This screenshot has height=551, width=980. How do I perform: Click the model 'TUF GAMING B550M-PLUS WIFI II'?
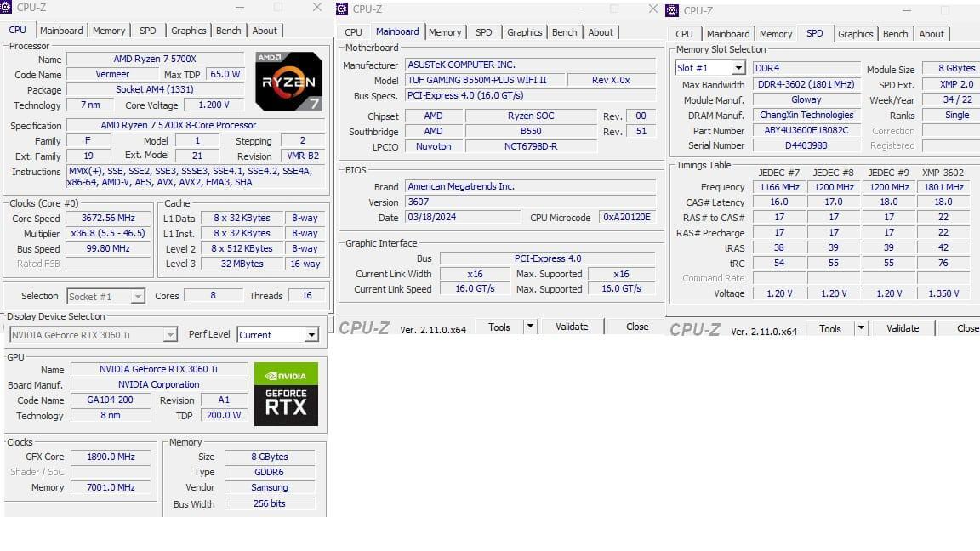(486, 80)
